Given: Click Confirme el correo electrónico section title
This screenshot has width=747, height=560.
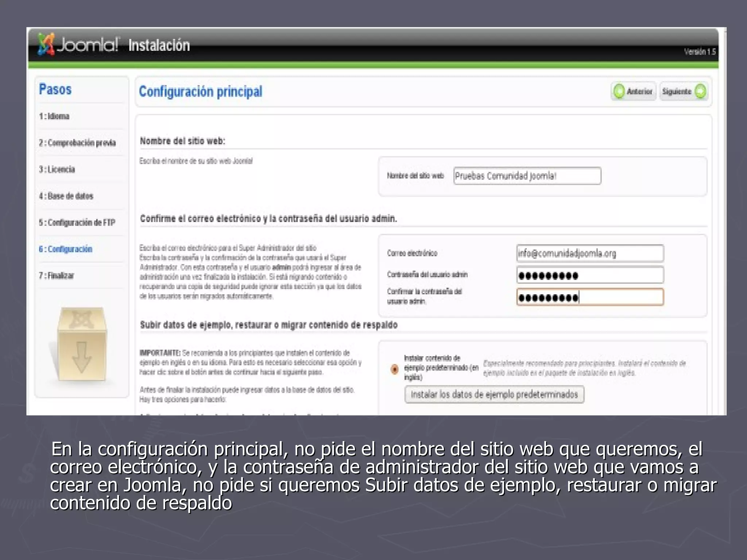Looking at the screenshot, I should pos(268,219).
